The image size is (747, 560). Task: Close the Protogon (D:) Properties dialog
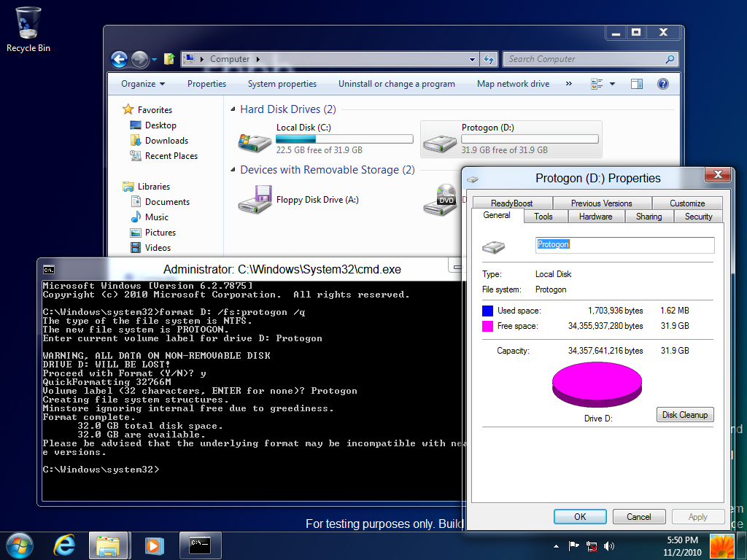(718, 175)
